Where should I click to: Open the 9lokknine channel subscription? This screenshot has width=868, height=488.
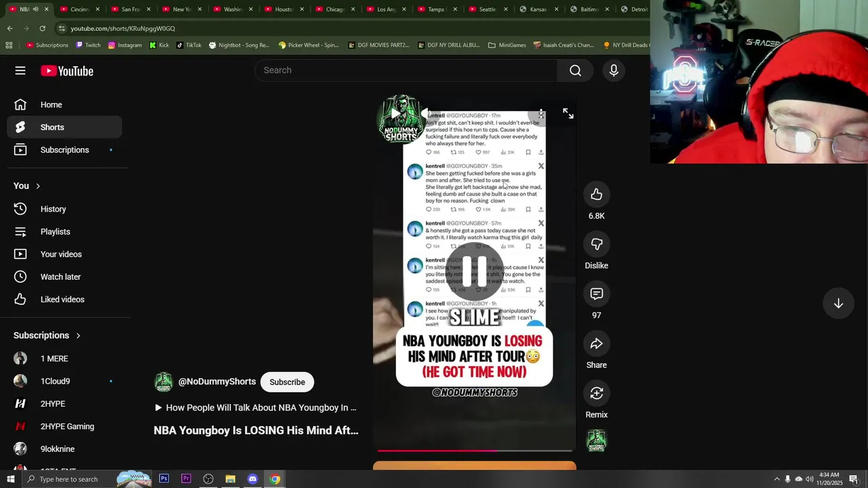tap(64, 449)
